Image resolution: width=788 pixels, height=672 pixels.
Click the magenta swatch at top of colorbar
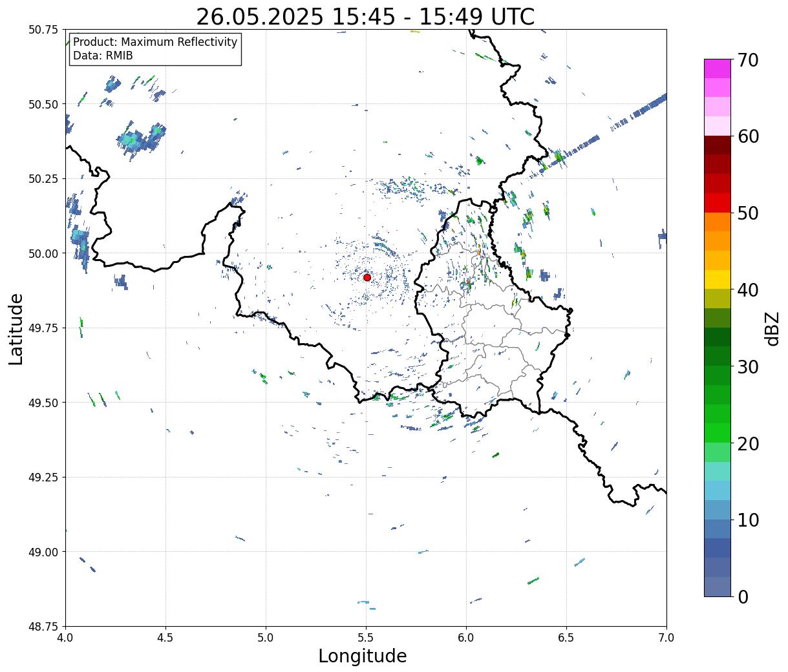point(718,68)
